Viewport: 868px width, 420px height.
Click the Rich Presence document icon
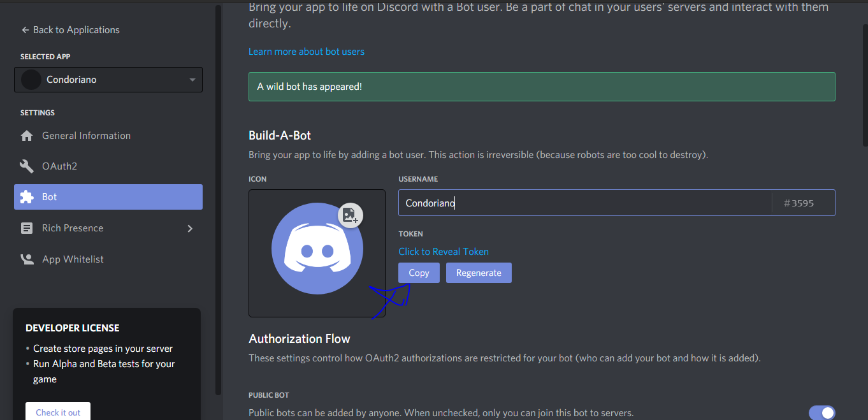[x=27, y=228]
